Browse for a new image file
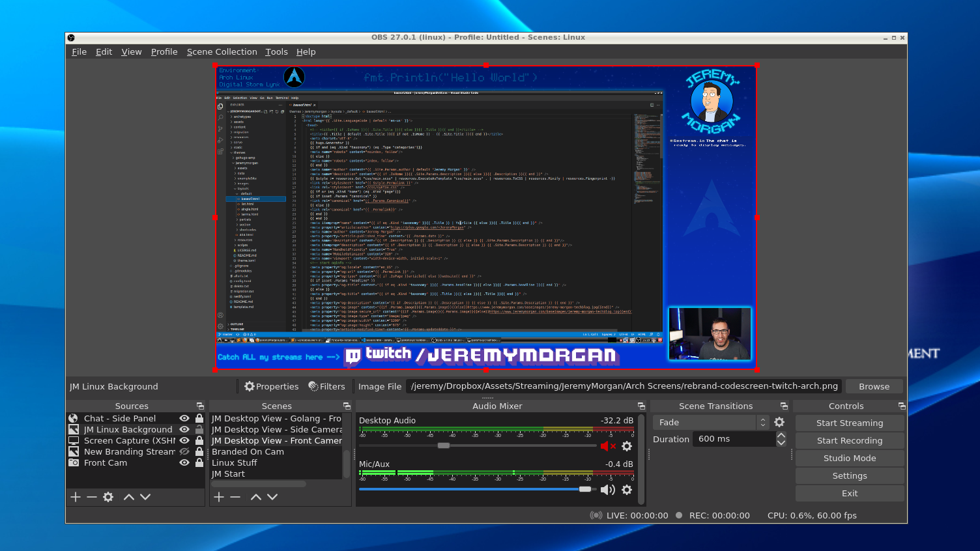Screen dimensions: 980x551 (874, 386)
